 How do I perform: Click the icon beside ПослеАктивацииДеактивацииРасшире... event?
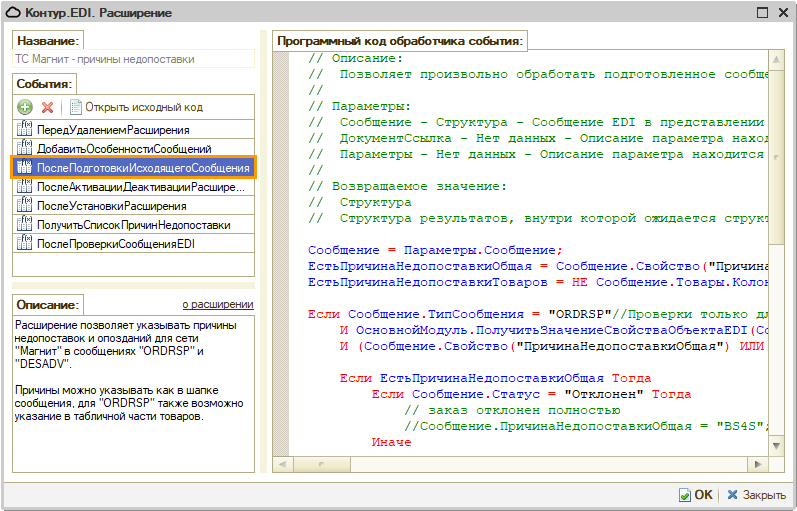(25, 187)
